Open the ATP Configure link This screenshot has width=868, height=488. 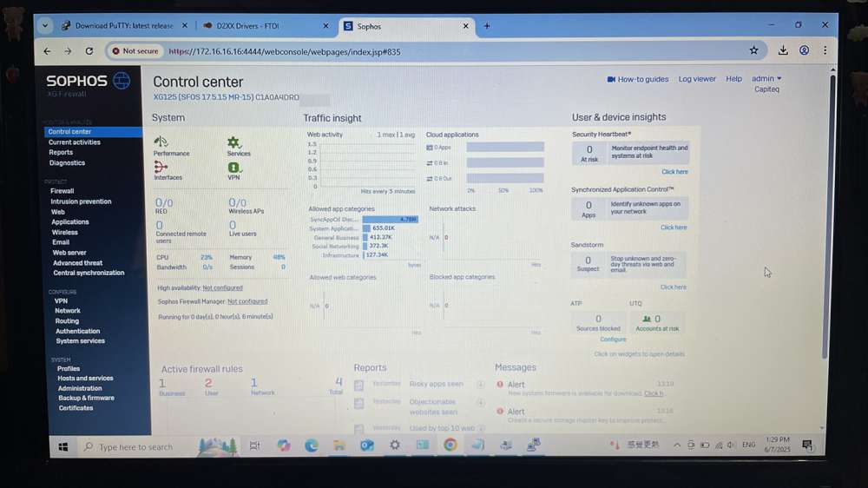click(613, 339)
